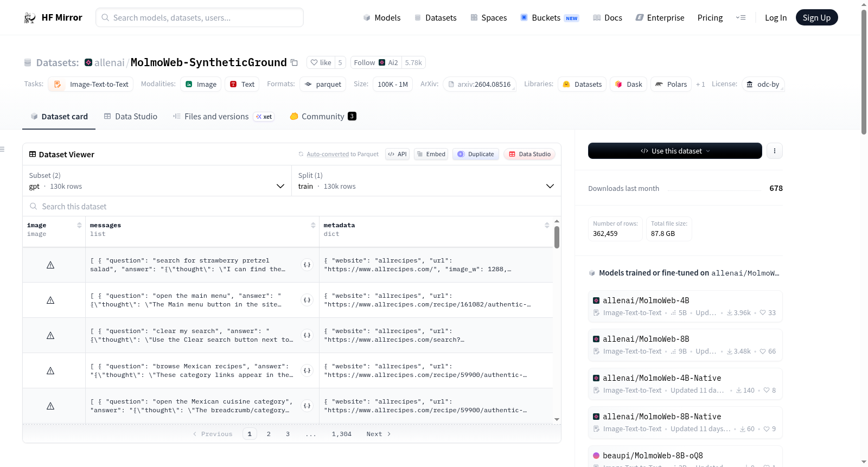Expand messages JSON in the clear my search row

[x=307, y=335]
